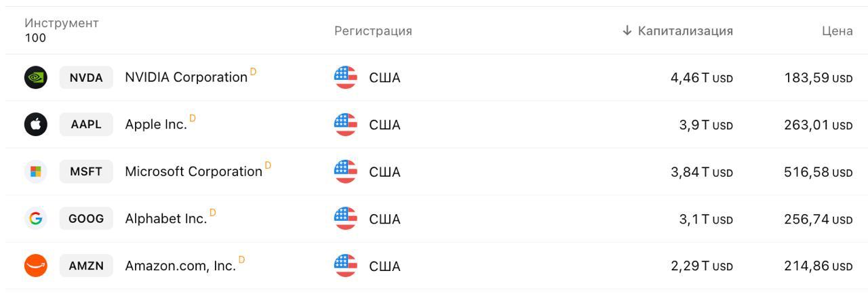Open the AMZN ticker badge
Image resolution: width=868 pixels, height=294 pixels.
click(x=86, y=266)
